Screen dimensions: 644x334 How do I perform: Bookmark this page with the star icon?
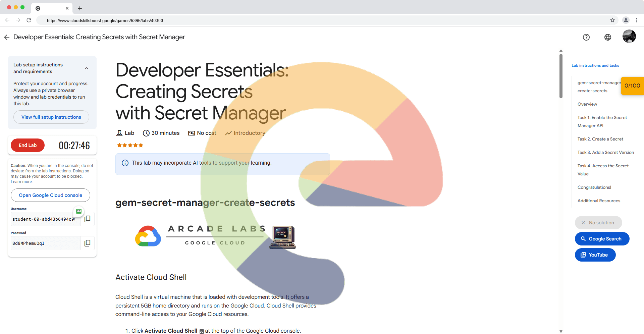pyautogui.click(x=612, y=20)
